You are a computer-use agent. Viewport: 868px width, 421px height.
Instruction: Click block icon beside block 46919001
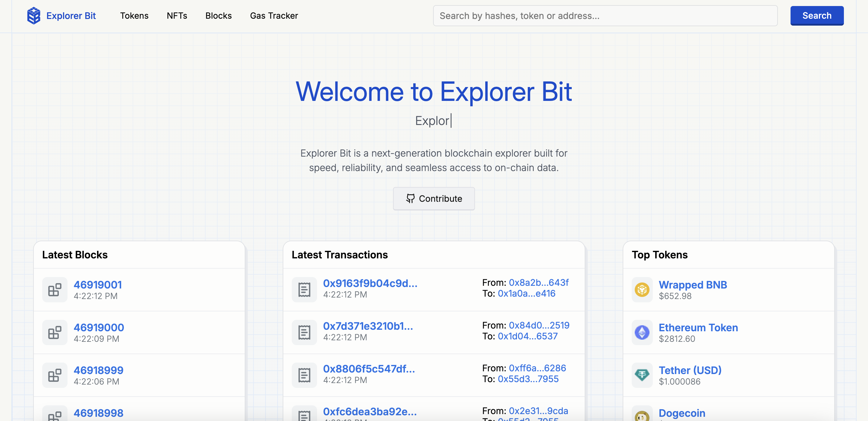[55, 290]
